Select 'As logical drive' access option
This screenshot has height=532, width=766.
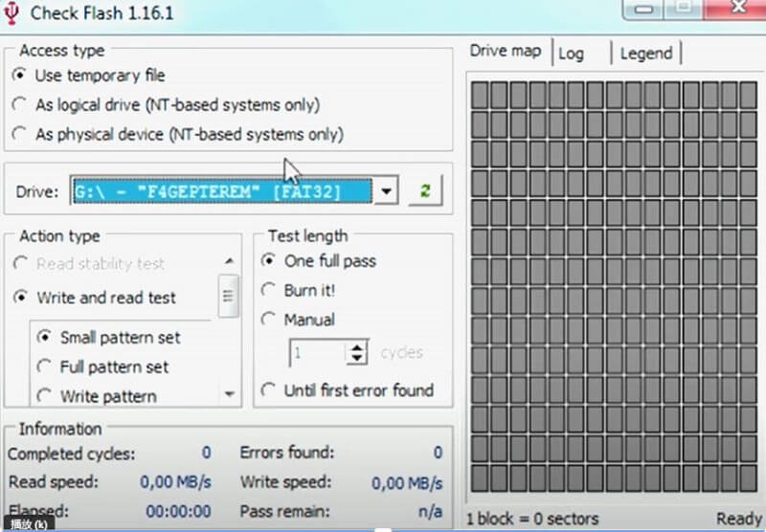coord(20,104)
